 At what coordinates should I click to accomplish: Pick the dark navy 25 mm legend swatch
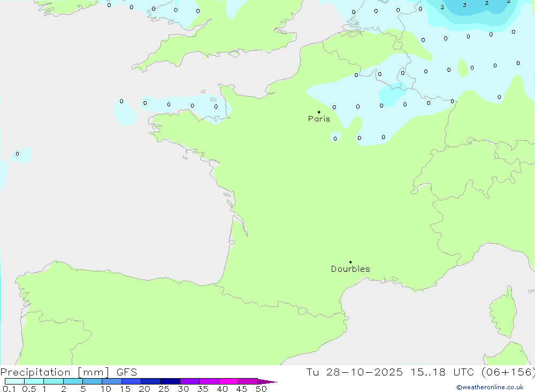(x=170, y=381)
